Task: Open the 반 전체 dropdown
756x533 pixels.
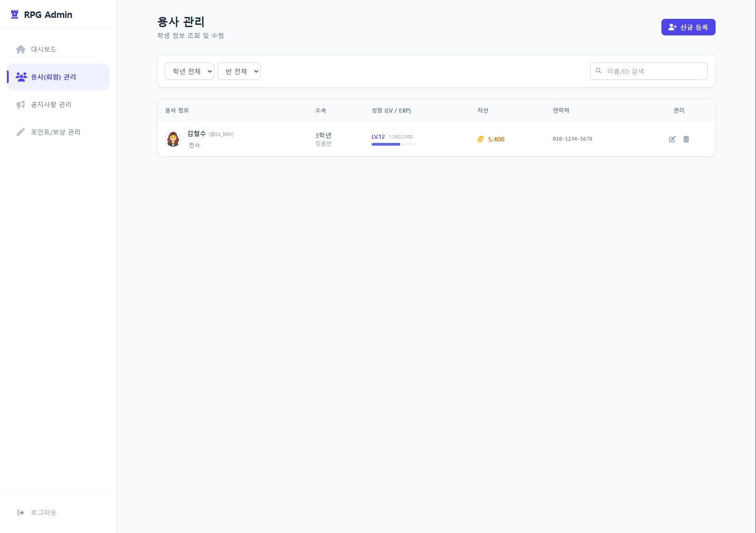Action: tap(239, 71)
